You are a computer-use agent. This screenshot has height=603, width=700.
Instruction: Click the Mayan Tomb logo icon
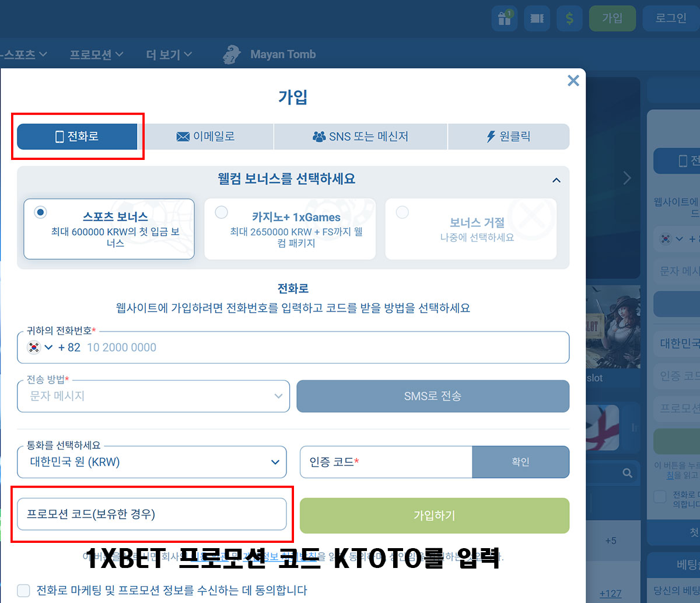232,54
